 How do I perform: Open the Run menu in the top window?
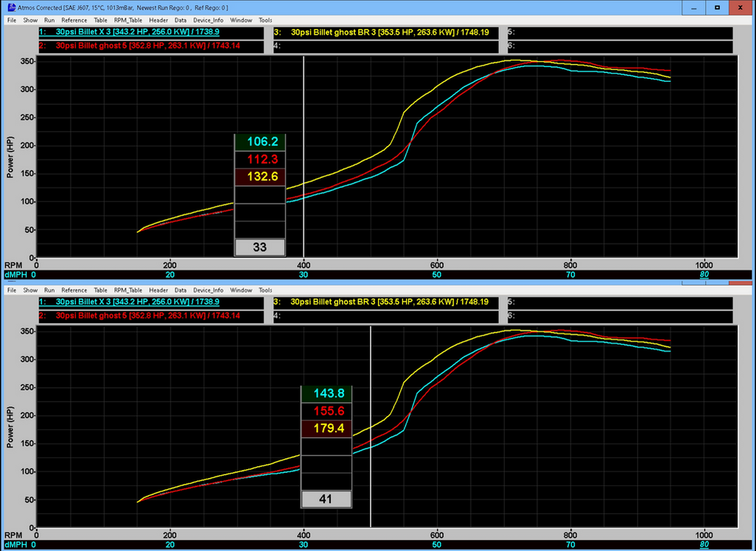point(49,21)
